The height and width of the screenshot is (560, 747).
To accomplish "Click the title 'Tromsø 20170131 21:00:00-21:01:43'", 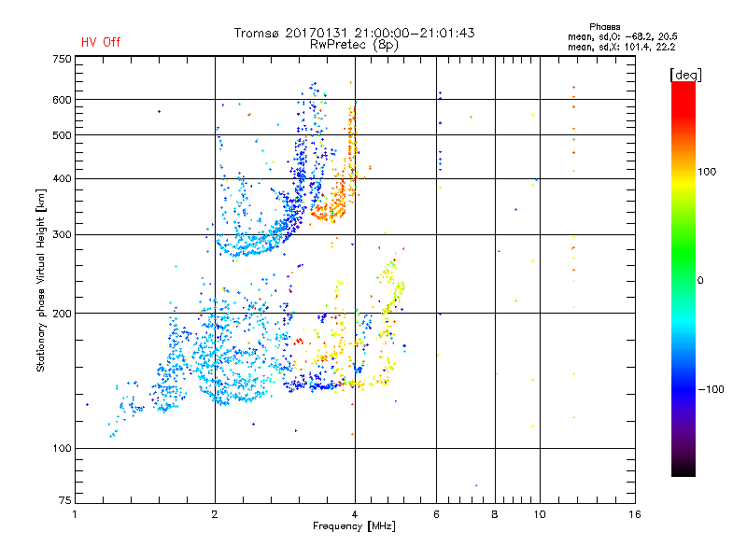I will point(355,33).
